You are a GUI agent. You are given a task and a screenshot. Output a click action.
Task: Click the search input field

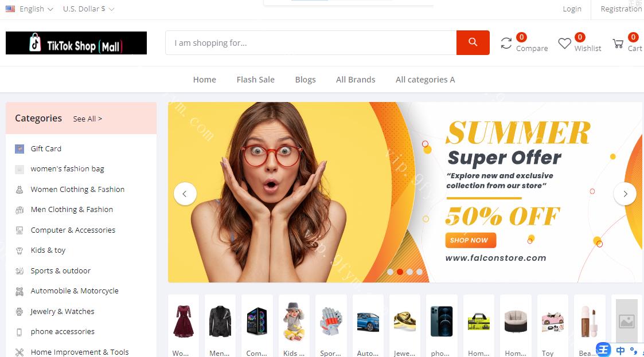[x=311, y=42]
